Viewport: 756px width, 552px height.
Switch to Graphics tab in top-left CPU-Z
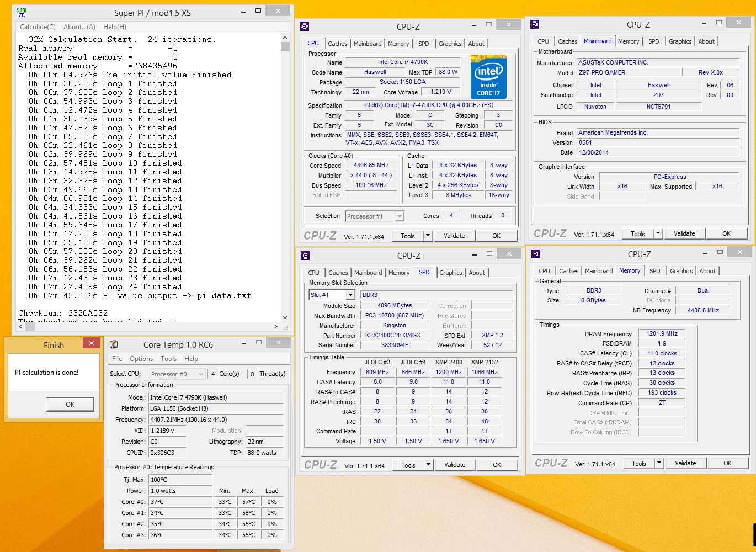point(450,44)
